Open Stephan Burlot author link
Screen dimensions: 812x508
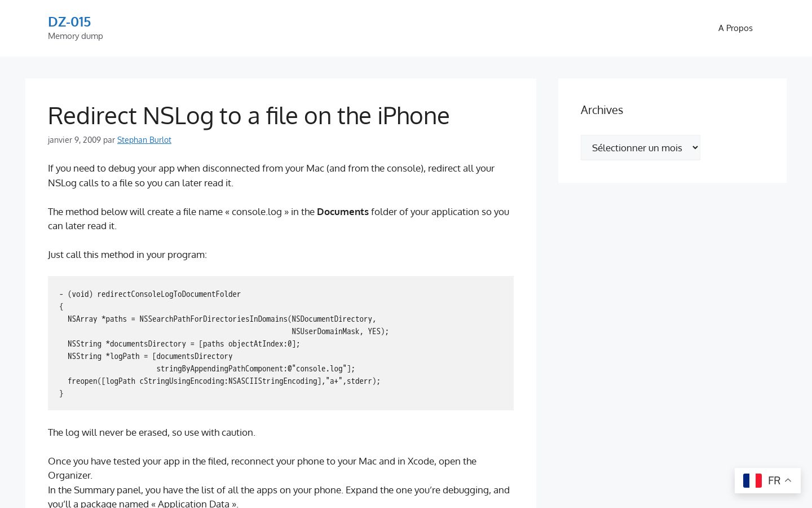tap(144, 140)
